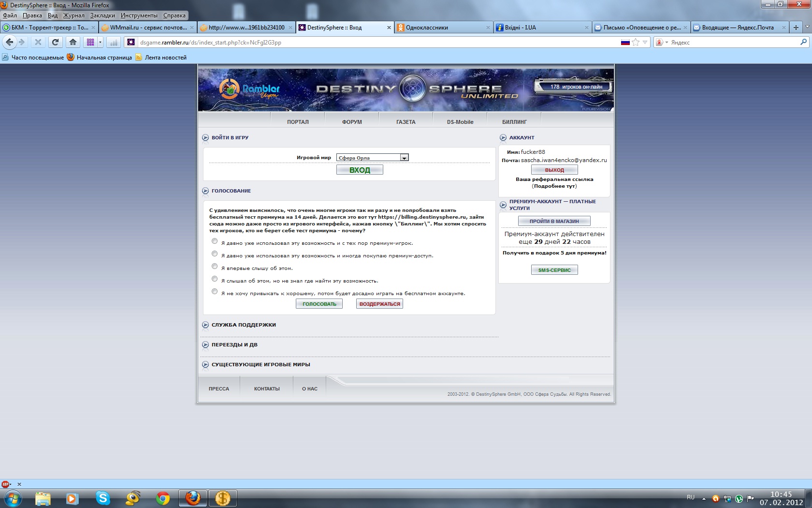The width and height of the screenshot is (812, 508).
Task: Open the ФОРУМ navigation link
Action: click(x=352, y=122)
